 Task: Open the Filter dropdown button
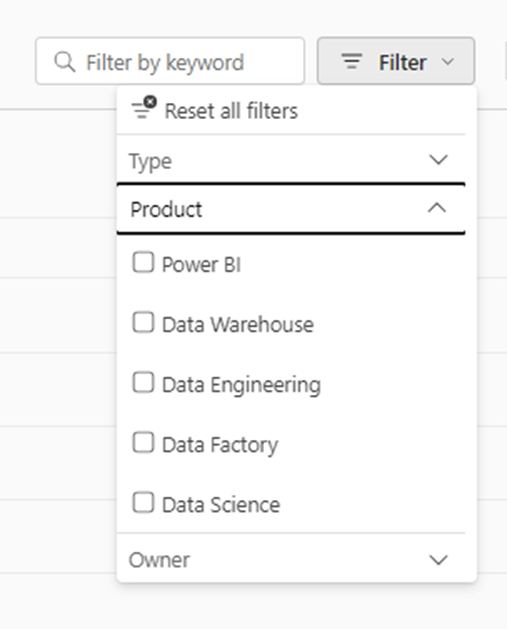(396, 61)
